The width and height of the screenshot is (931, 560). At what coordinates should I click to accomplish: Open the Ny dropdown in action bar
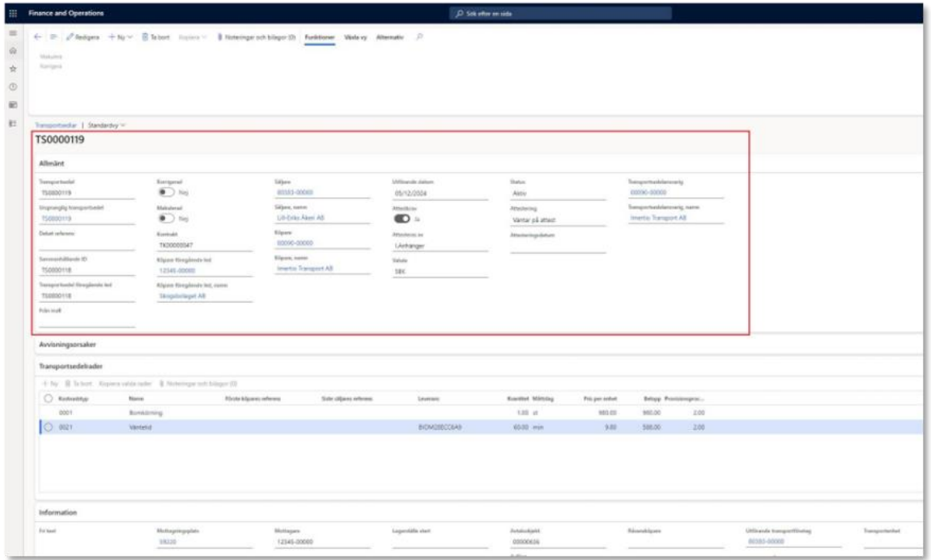click(121, 37)
